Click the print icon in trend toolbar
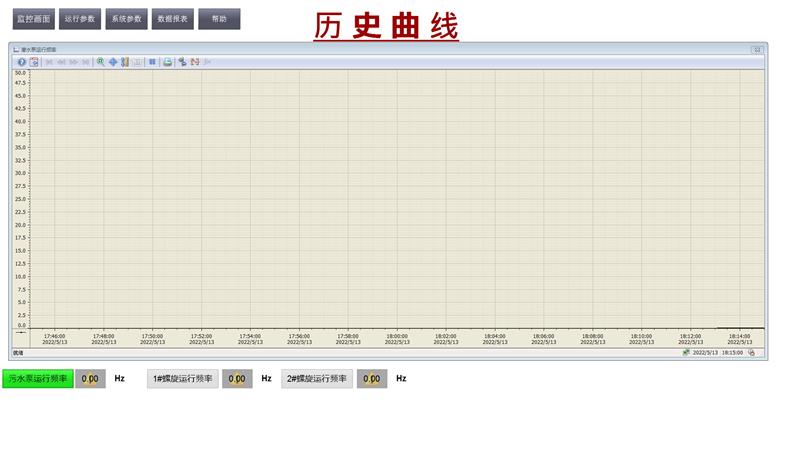 [x=168, y=62]
